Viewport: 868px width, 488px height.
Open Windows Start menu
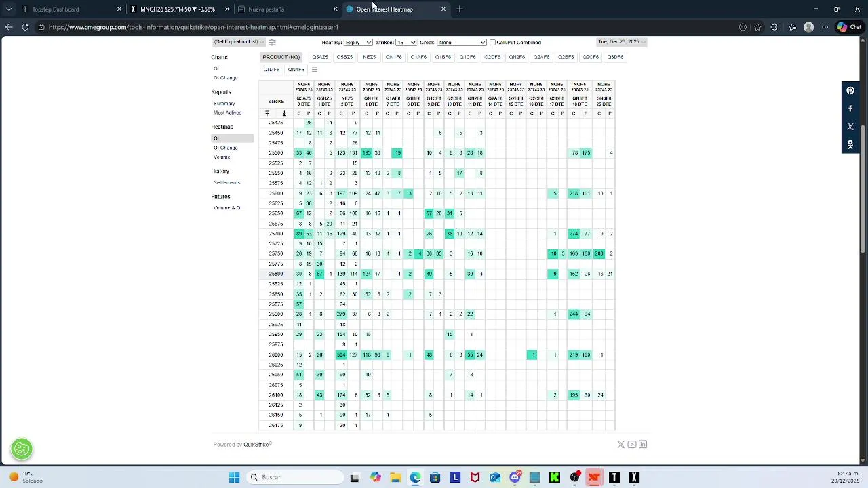pyautogui.click(x=234, y=477)
